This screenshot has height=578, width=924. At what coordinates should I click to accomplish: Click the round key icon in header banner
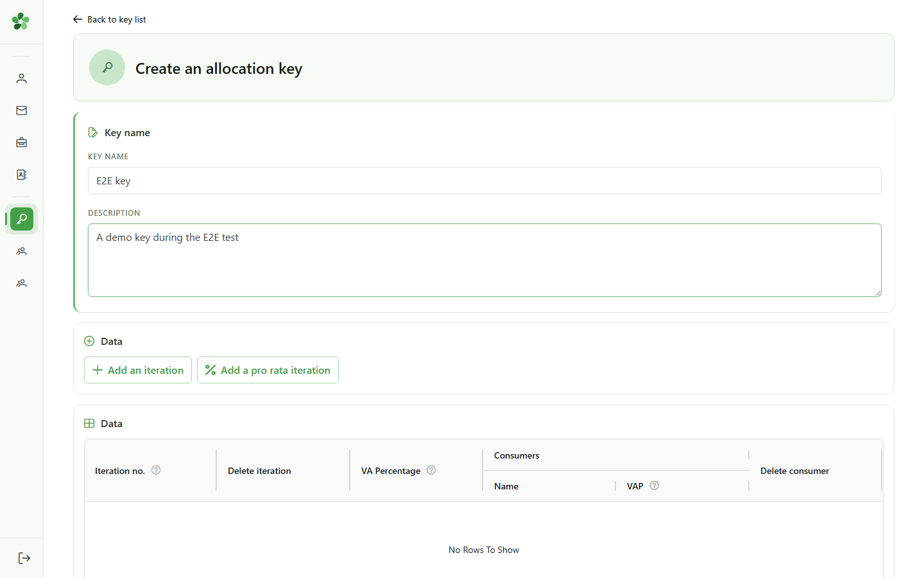pos(107,67)
